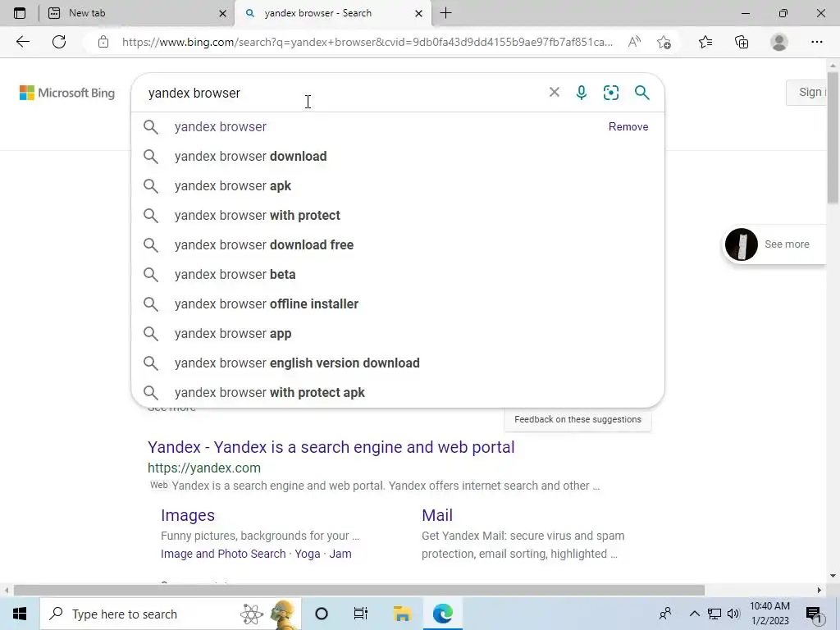Open the Favorites list
840x630 pixels.
tap(705, 42)
